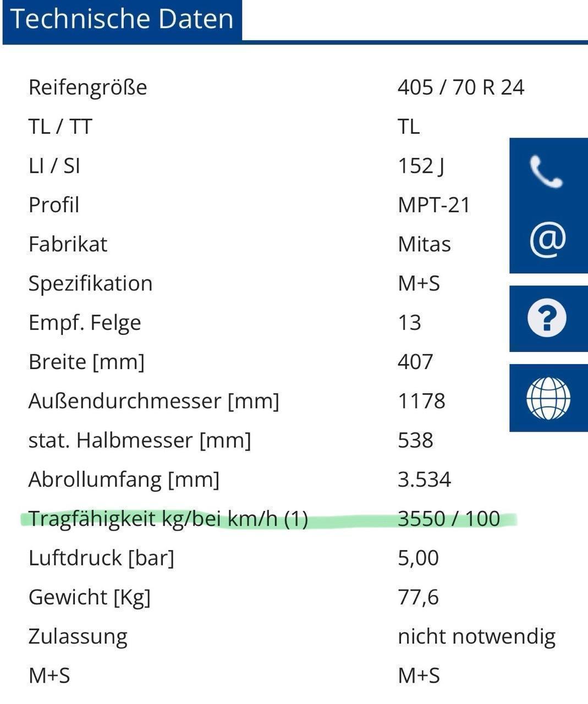Select the Technische Daten tab

coord(122,19)
